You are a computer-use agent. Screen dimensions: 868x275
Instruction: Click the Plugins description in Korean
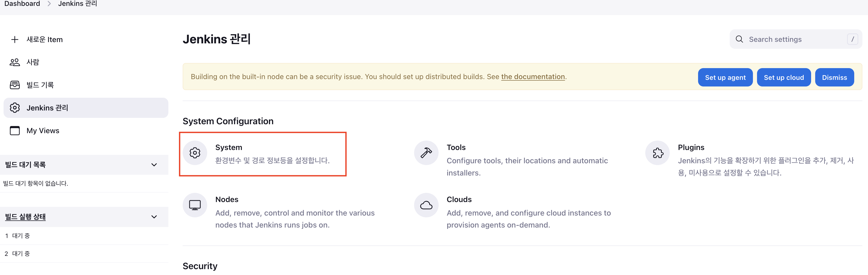[766, 167]
